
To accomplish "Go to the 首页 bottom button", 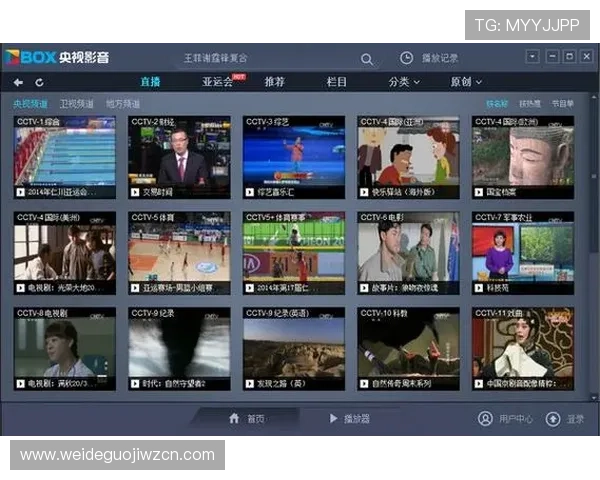I will click(x=256, y=419).
